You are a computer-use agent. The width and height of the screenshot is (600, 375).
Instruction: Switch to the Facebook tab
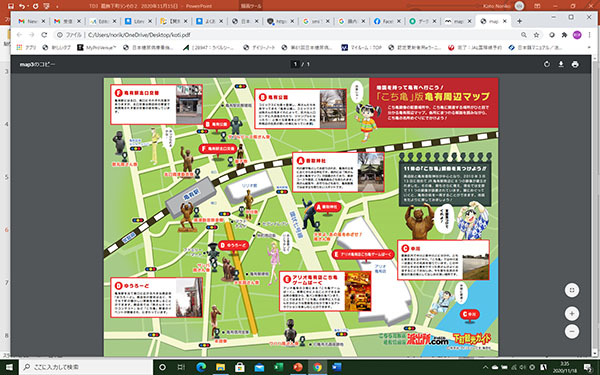(x=387, y=21)
